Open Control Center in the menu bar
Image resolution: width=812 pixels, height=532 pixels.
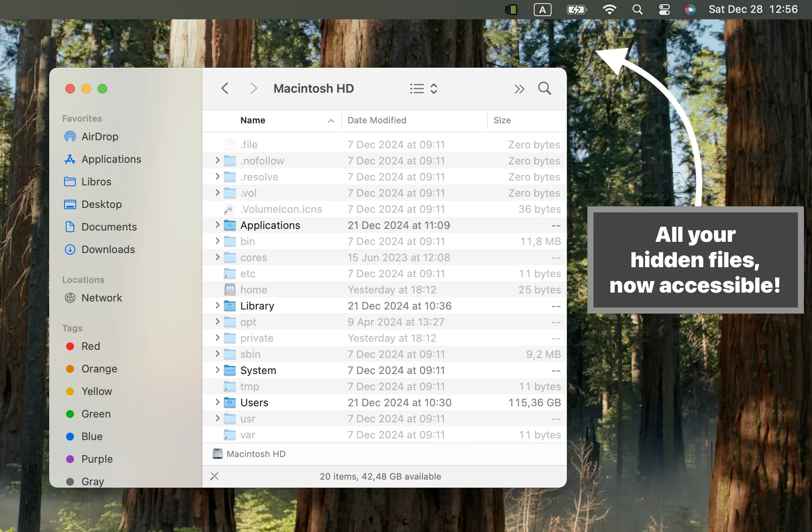click(x=664, y=10)
